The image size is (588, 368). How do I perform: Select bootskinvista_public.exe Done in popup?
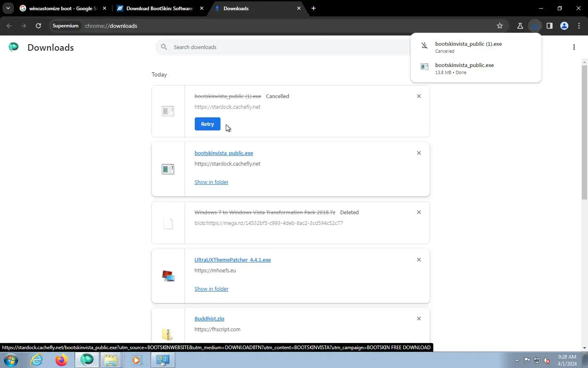476,68
